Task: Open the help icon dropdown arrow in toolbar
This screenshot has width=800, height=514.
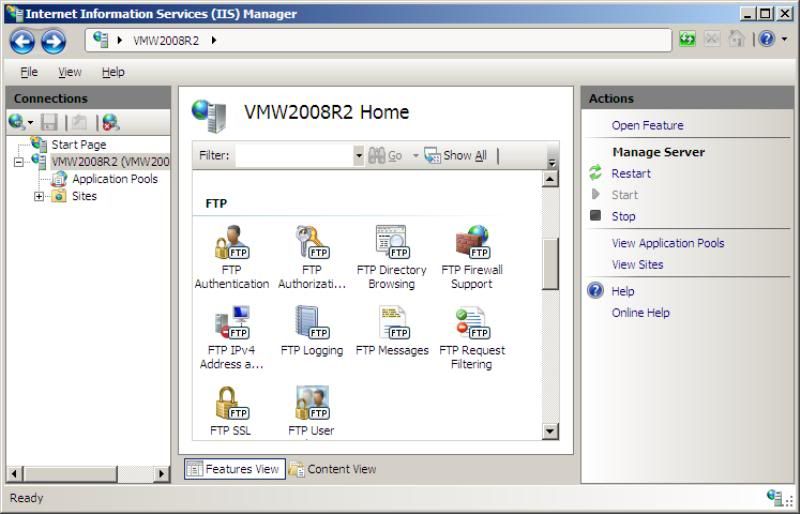Action: pyautogui.click(x=784, y=39)
